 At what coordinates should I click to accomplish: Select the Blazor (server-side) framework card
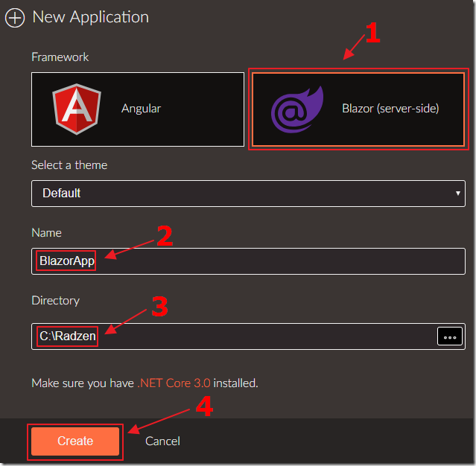tap(358, 109)
